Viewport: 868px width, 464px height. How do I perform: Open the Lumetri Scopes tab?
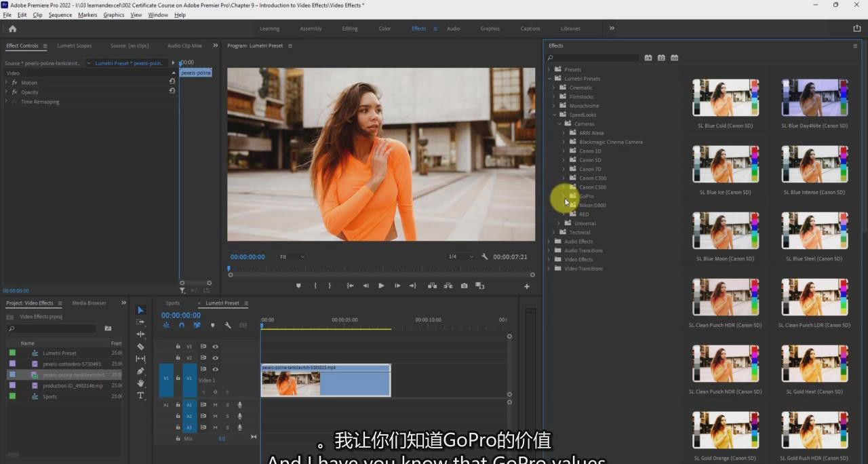(75, 46)
